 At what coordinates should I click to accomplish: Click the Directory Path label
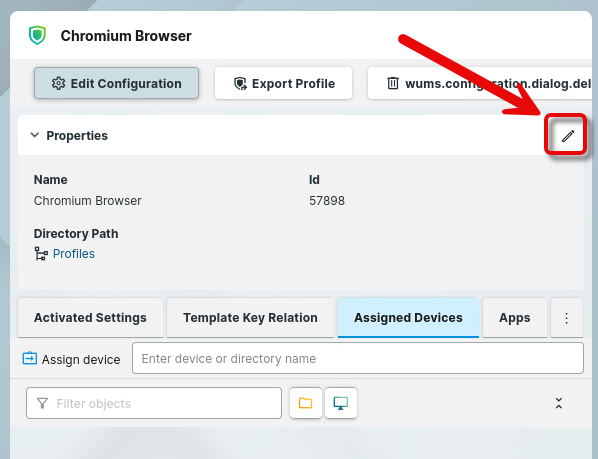click(x=76, y=233)
